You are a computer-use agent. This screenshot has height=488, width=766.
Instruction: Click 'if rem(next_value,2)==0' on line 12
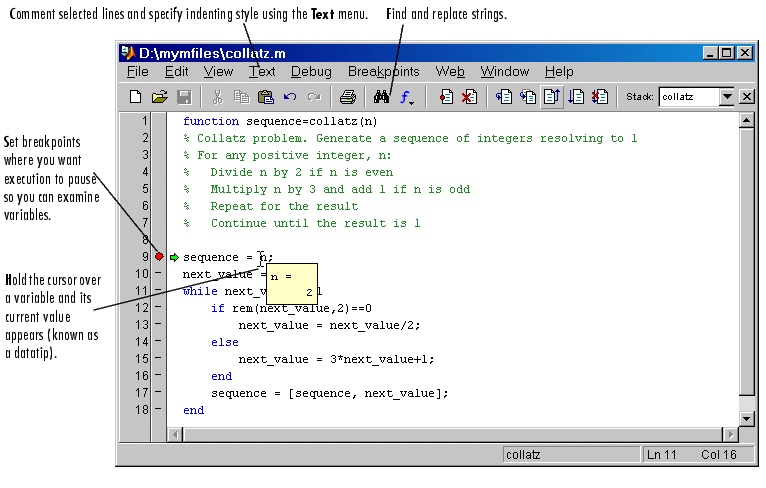[x=291, y=308]
